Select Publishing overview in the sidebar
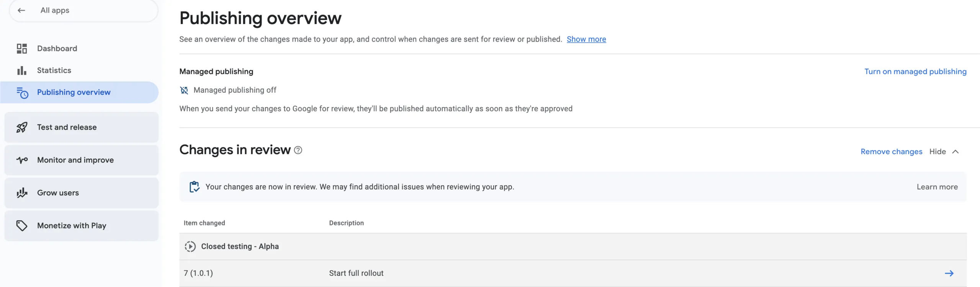Viewport: 980px width, 287px height. tap(79, 92)
